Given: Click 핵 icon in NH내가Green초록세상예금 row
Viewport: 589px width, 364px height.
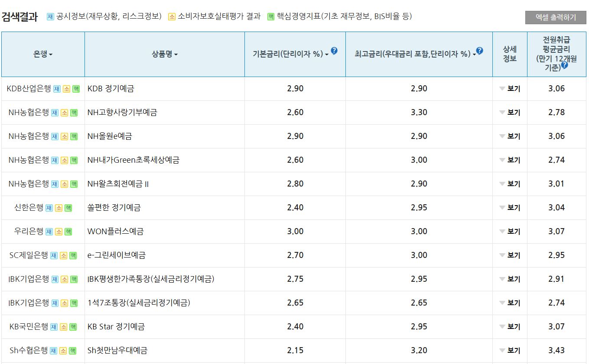Looking at the screenshot, I should [x=74, y=160].
